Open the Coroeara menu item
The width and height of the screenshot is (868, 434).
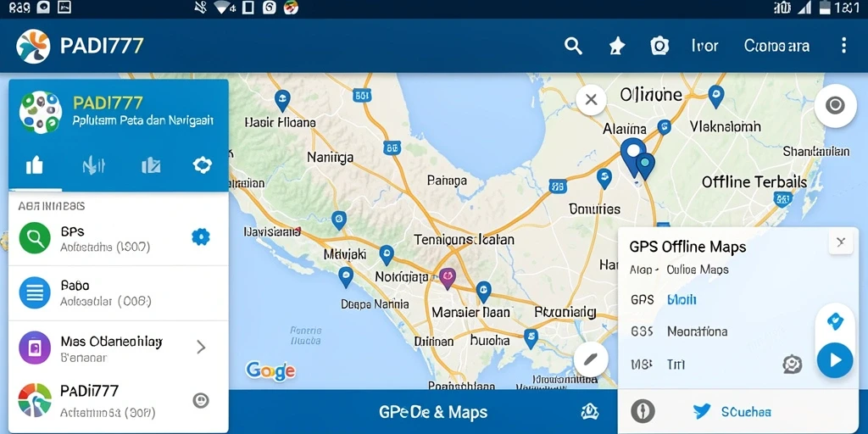pyautogui.click(x=776, y=46)
